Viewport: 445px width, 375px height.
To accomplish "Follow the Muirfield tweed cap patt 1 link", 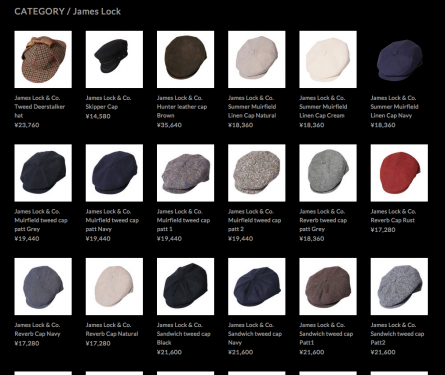I will point(183,220).
